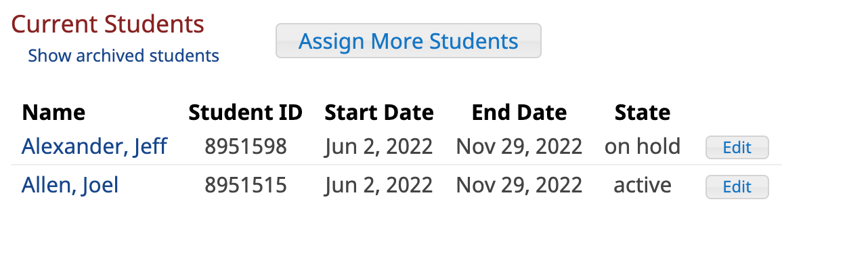This screenshot has width=868, height=267.
Task: Click Jeff Alexander's Jun 2, 2022 start date
Action: (379, 146)
